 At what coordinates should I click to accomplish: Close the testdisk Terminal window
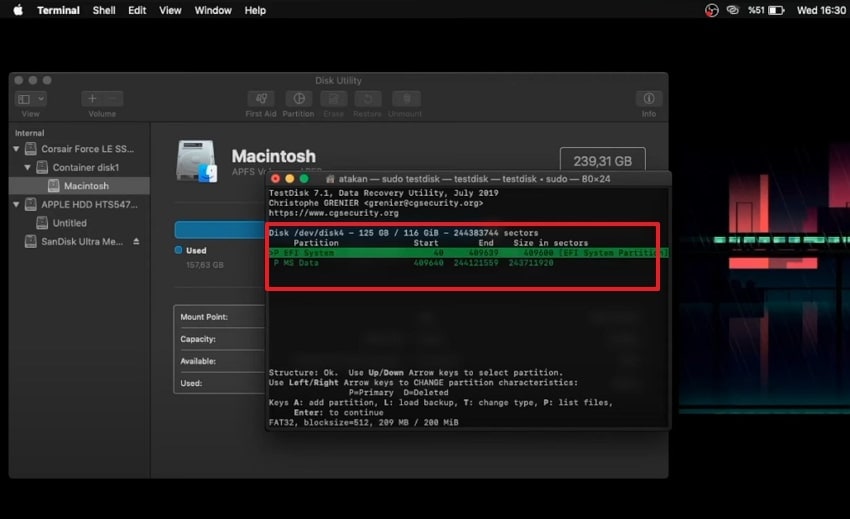click(x=275, y=178)
